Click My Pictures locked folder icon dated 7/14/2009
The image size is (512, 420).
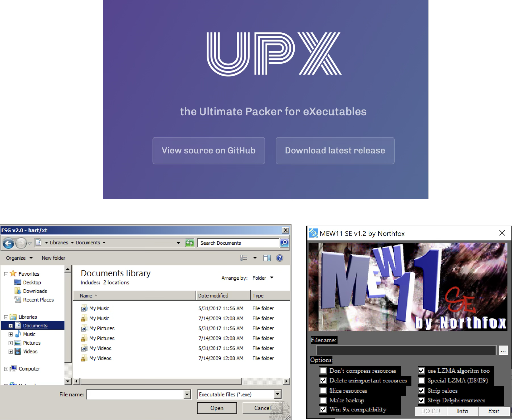84,338
